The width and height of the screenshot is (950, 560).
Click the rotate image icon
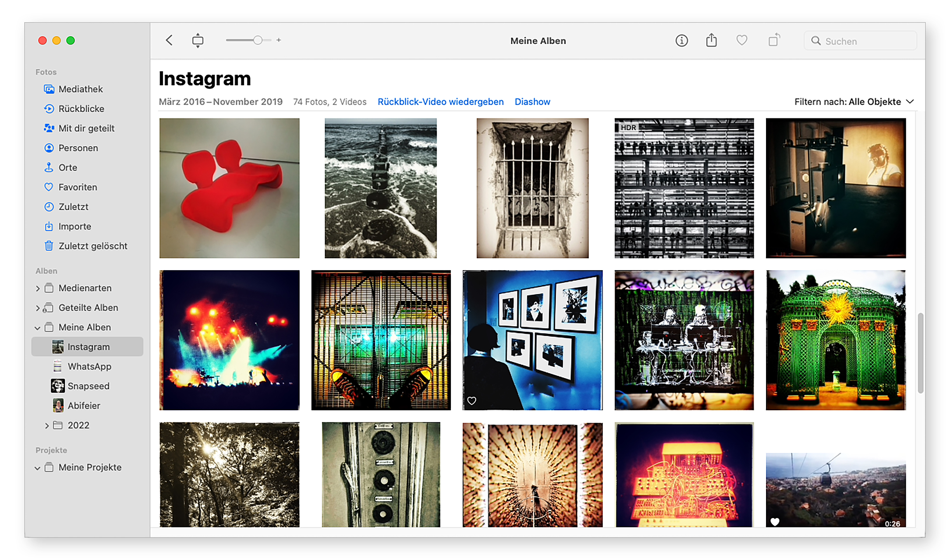[774, 40]
